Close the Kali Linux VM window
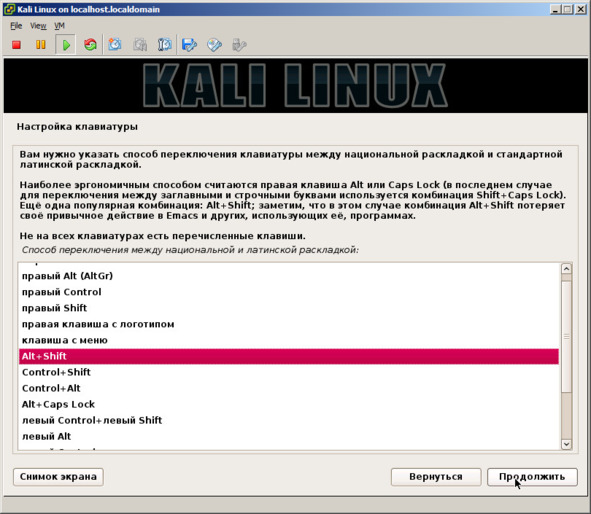 (x=580, y=9)
